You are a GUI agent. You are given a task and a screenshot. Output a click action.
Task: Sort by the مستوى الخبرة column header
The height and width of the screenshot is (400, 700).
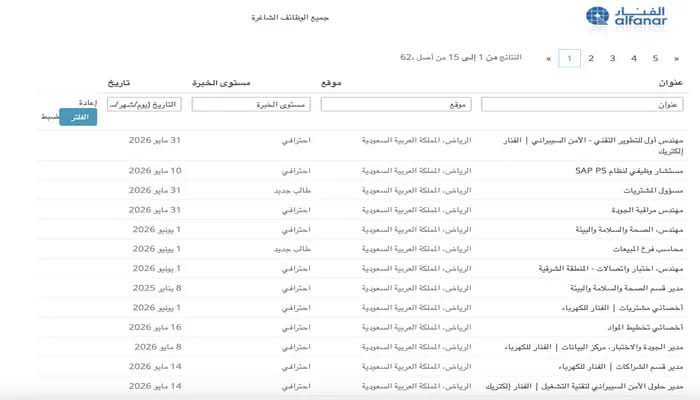221,83
